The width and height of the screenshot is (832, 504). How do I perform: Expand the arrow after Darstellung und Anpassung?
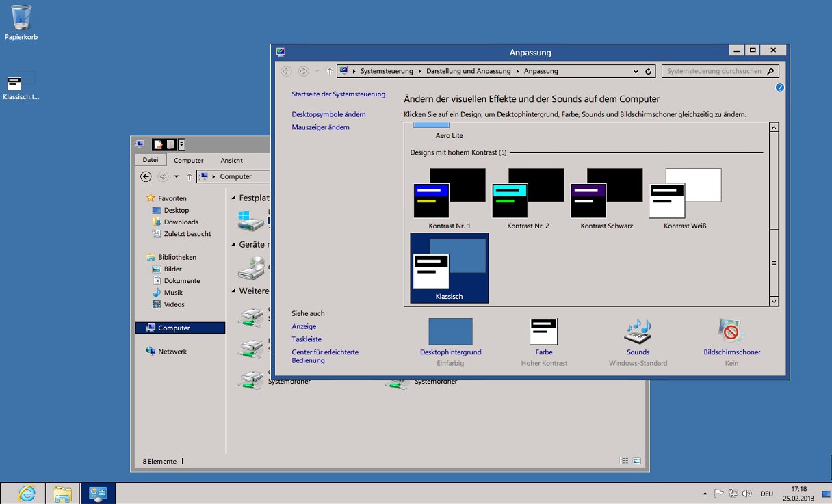coord(518,71)
